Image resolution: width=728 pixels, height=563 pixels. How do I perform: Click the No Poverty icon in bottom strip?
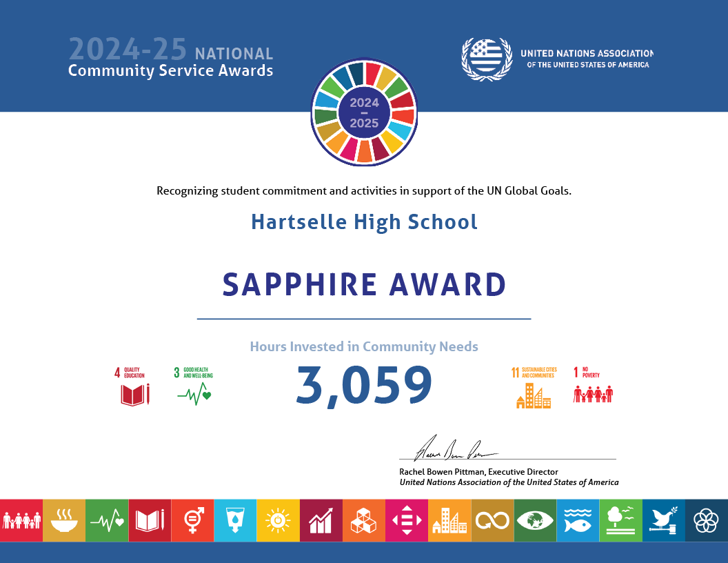click(21, 520)
